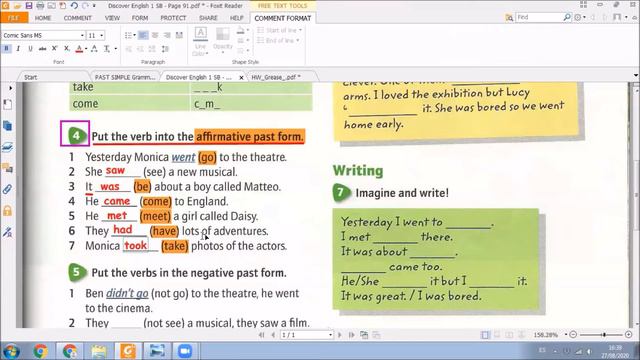Open the font color dropdown arrow
The width and height of the screenshot is (640, 360).
(86, 49)
